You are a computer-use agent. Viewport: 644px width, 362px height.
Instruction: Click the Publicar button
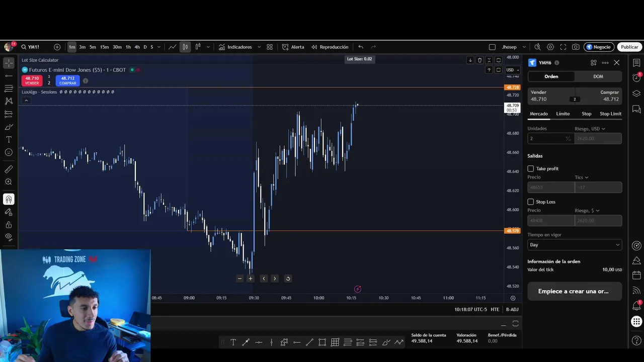[629, 47]
